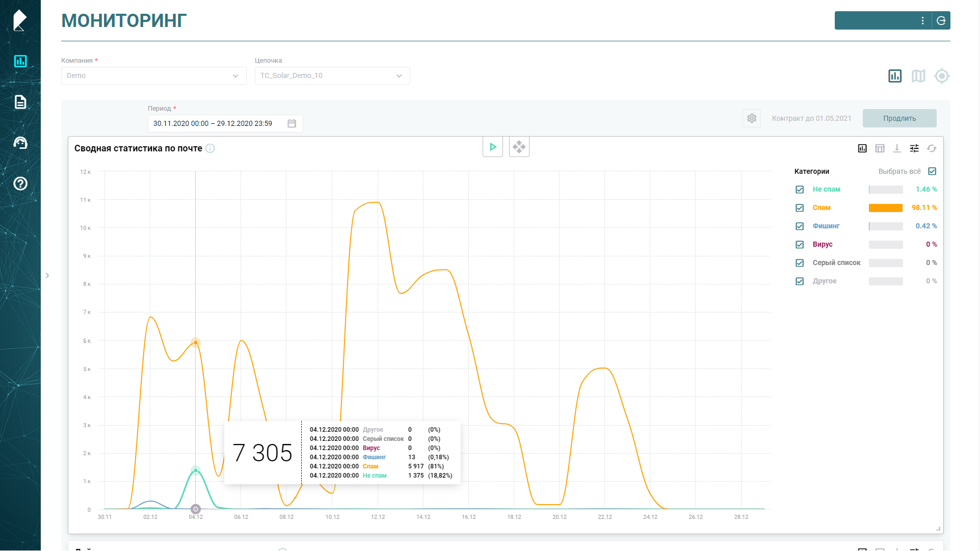Click the 7 305 total in tooltip
Screen dimensions: 980x551
pos(262,453)
